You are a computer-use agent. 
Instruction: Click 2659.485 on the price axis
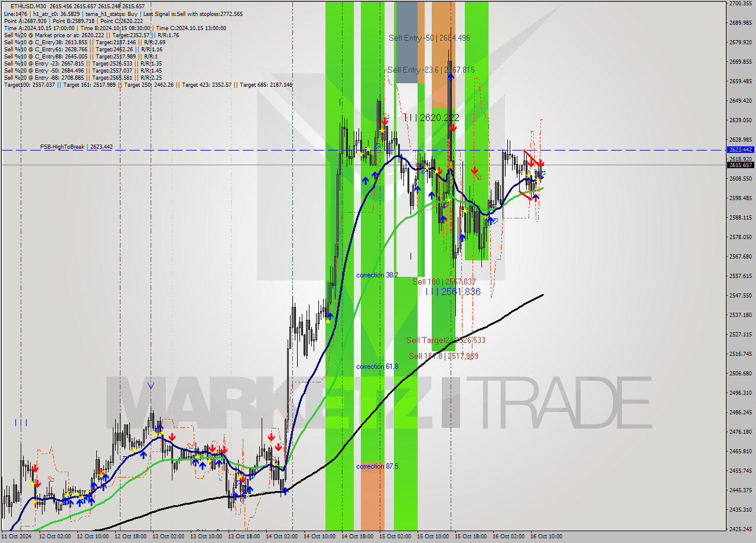pyautogui.click(x=741, y=81)
